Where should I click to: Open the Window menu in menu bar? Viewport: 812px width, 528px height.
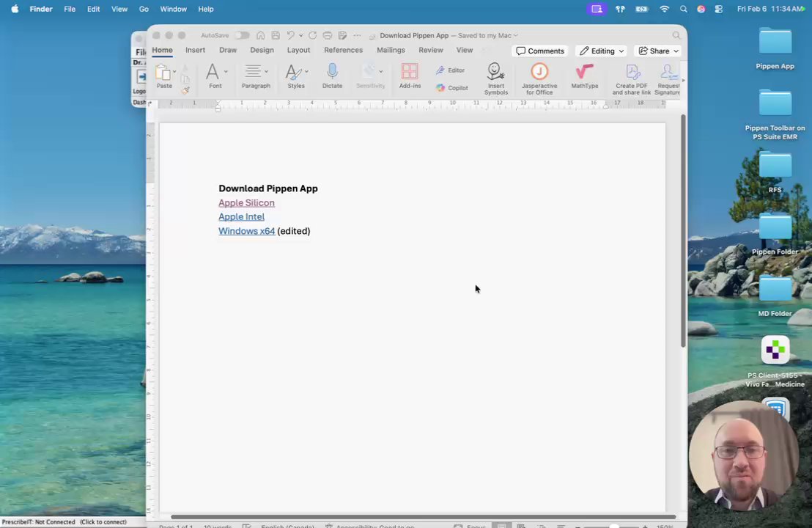(x=173, y=9)
